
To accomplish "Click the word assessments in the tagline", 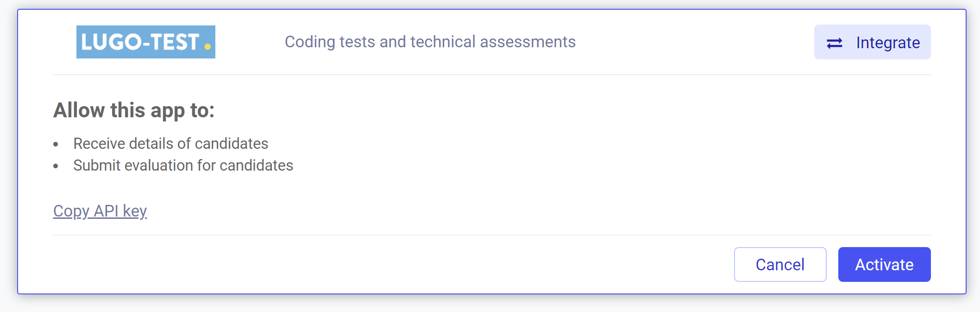I will (528, 42).
